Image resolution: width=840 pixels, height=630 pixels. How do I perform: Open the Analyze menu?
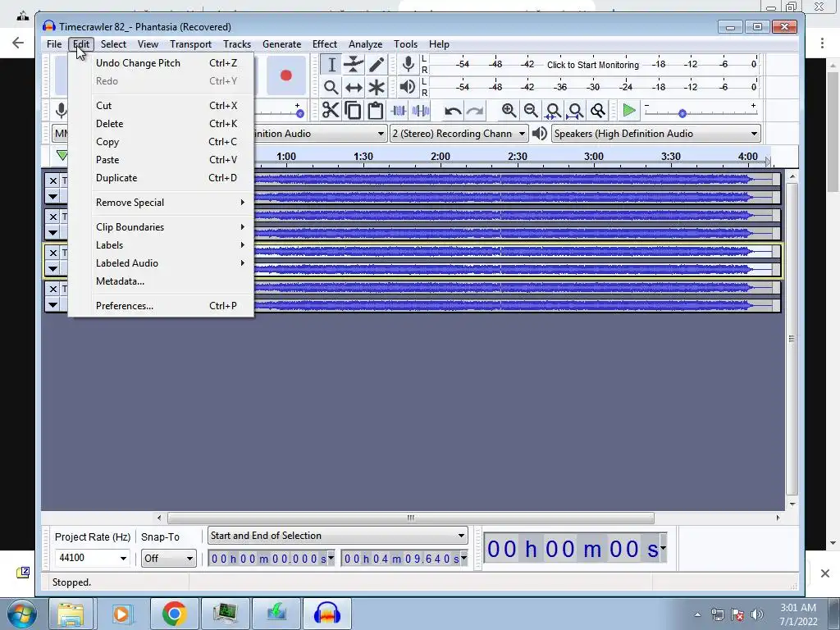pos(365,44)
